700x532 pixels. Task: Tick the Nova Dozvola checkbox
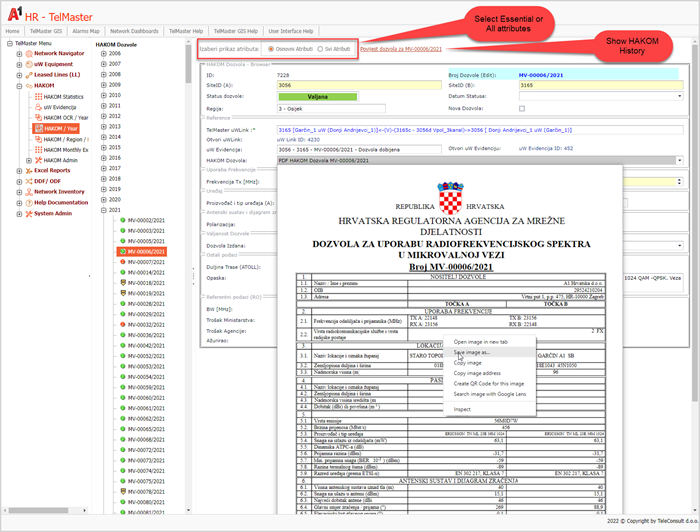coord(522,108)
